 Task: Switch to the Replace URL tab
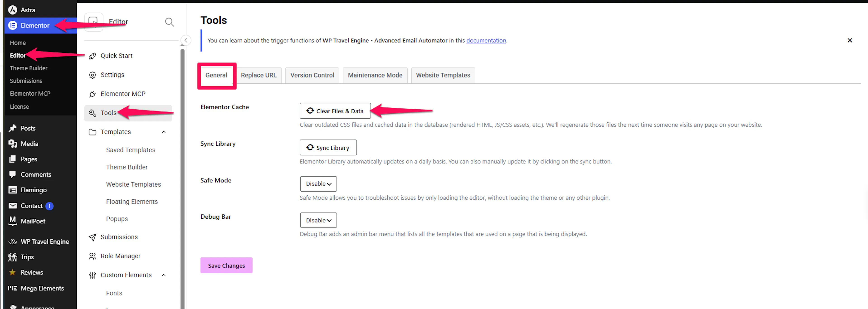(258, 75)
